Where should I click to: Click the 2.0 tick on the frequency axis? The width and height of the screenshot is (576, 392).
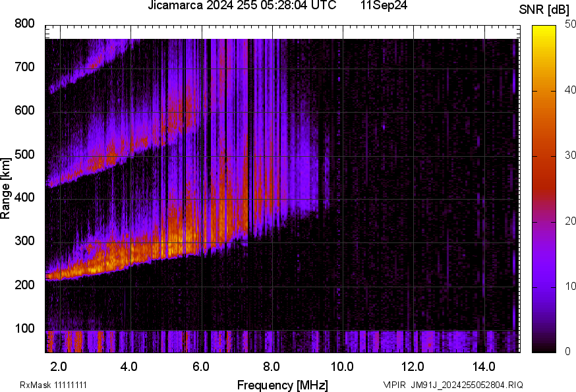59,366
